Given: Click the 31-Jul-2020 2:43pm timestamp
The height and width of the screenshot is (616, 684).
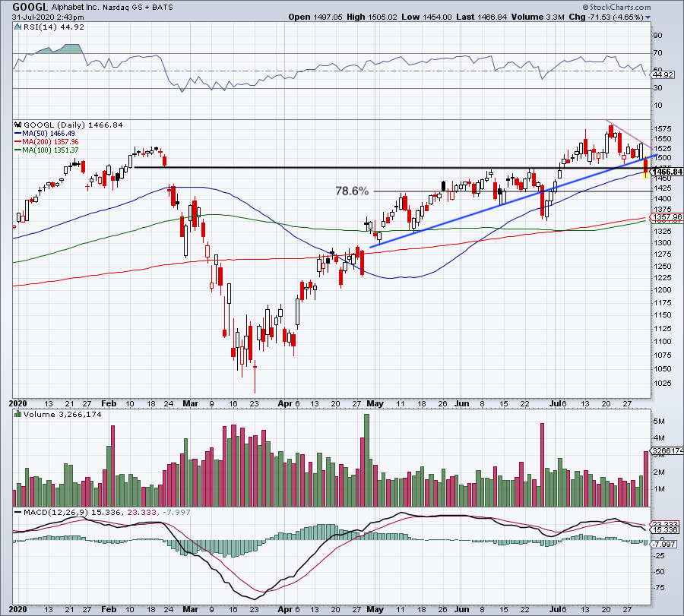Looking at the screenshot, I should point(48,17).
